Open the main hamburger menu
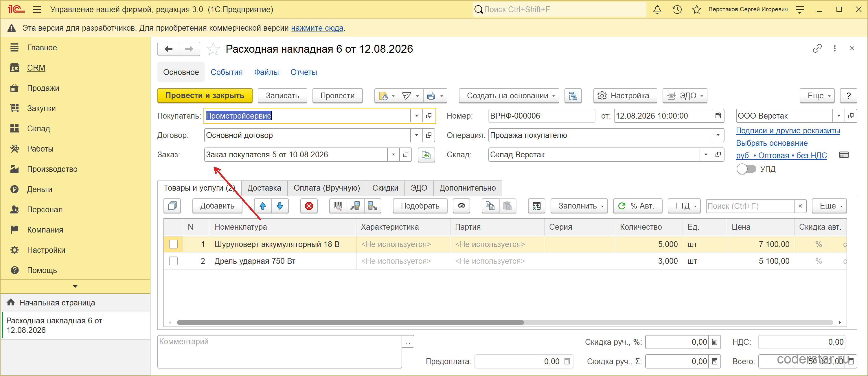The width and height of the screenshot is (868, 376). pyautogui.click(x=37, y=10)
